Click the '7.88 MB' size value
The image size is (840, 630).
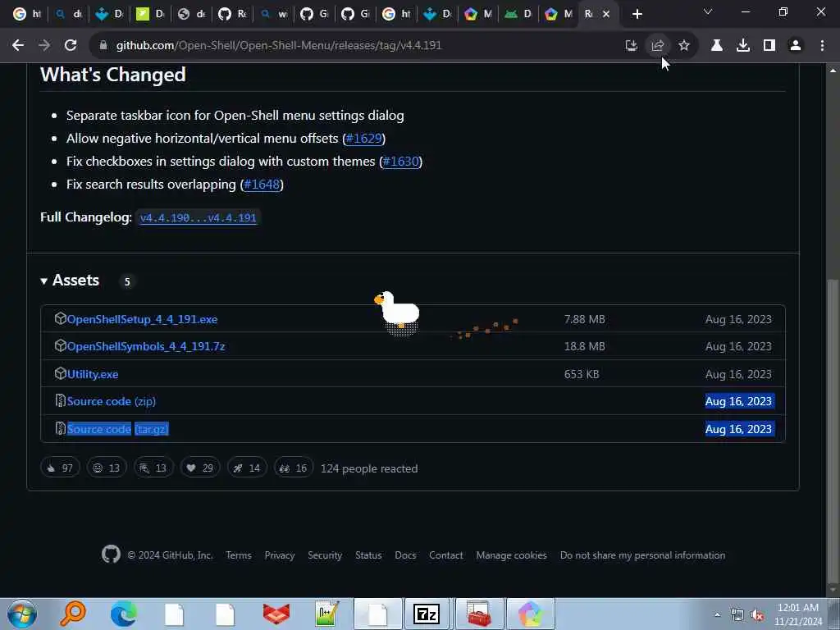(x=584, y=319)
